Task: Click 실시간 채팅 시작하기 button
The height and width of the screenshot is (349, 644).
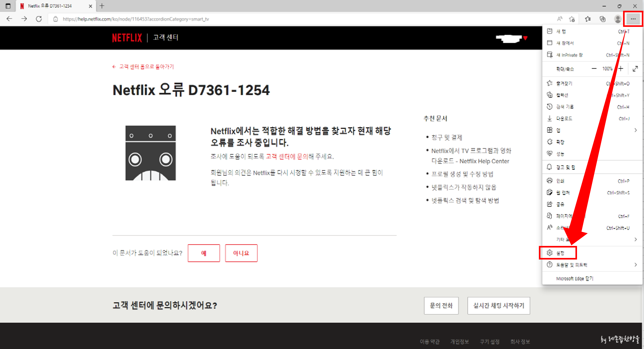Action: pos(498,305)
